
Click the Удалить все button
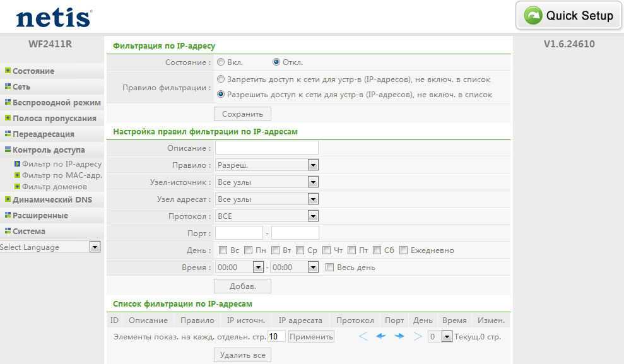point(242,355)
